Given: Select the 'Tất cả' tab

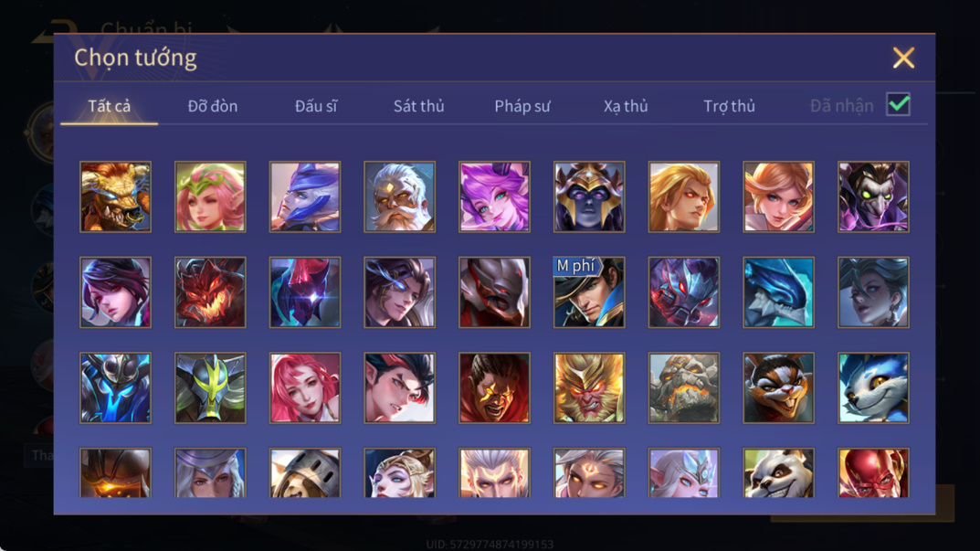Looking at the screenshot, I should coord(110,106).
